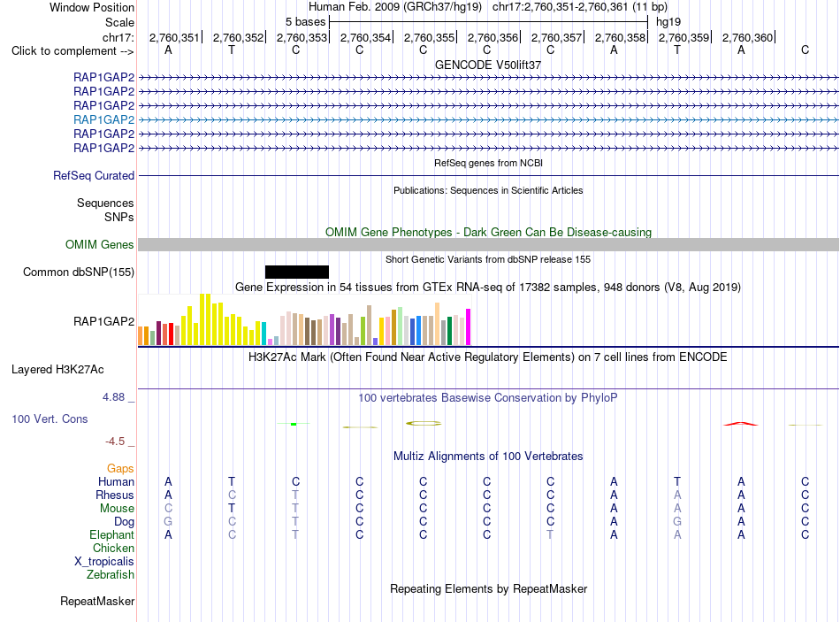Screen dimensions: 840x622
Task: Click the Human Feb. 2009 (GRCh37/hg19) header
Action: pyautogui.click(x=395, y=7)
